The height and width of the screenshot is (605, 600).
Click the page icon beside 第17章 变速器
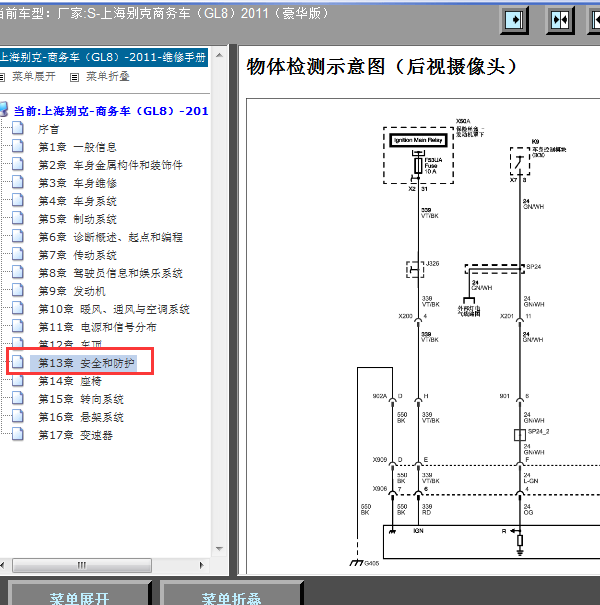coord(18,434)
